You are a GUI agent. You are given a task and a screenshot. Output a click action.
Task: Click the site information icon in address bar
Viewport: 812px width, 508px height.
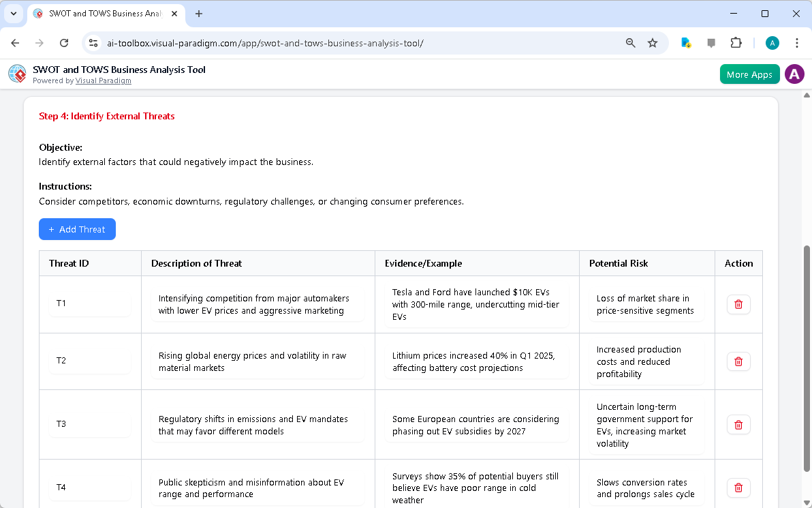tap(93, 42)
